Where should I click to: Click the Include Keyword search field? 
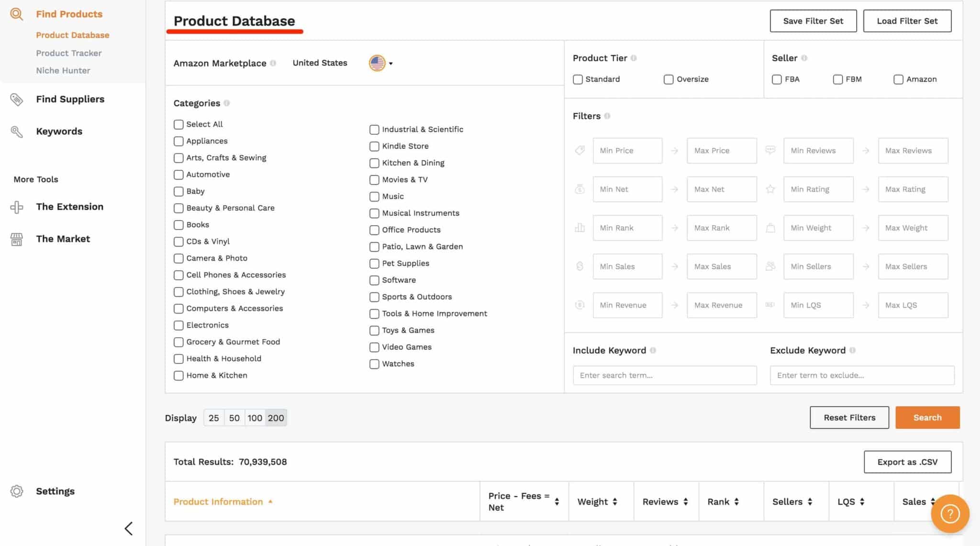tap(665, 376)
